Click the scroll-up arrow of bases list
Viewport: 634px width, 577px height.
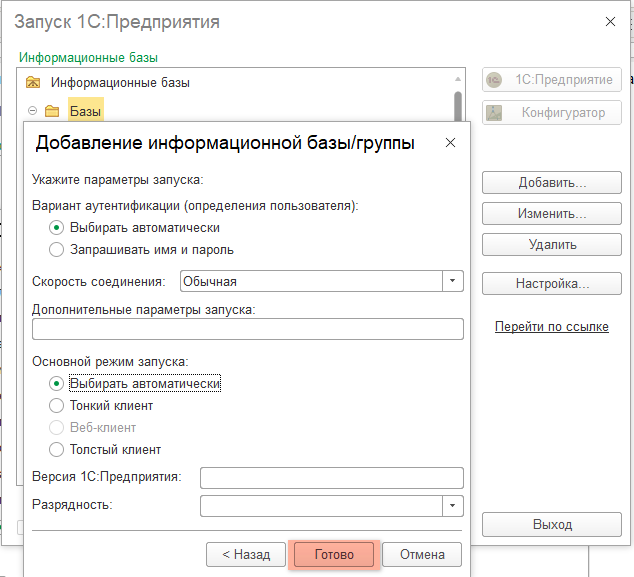(x=458, y=79)
